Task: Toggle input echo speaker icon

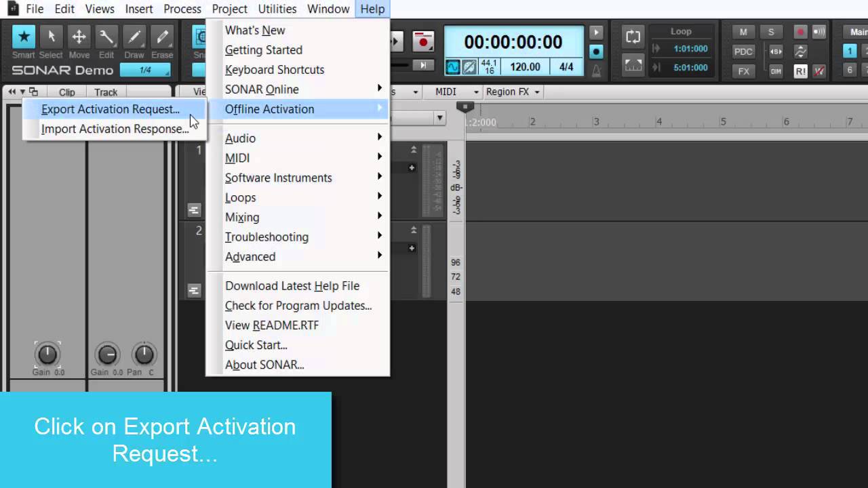Action: click(819, 32)
